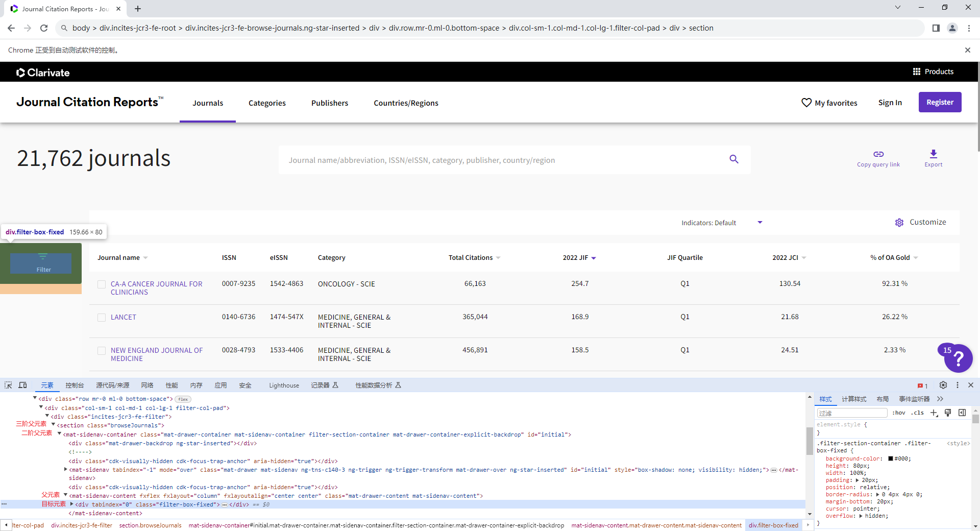The width and height of the screenshot is (980, 531).
Task: Open CA-A Cancer Journal for Clinicians link
Action: pos(156,288)
